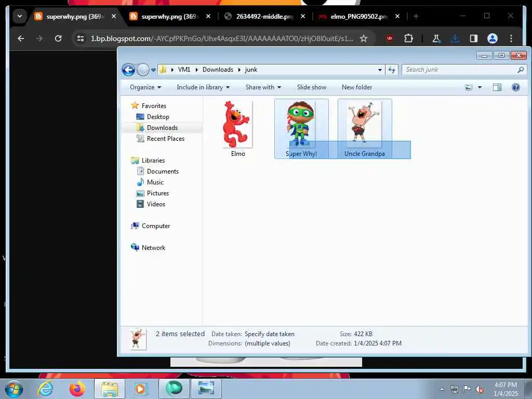
Task: Toggle Chrome side panel
Action: point(474,38)
